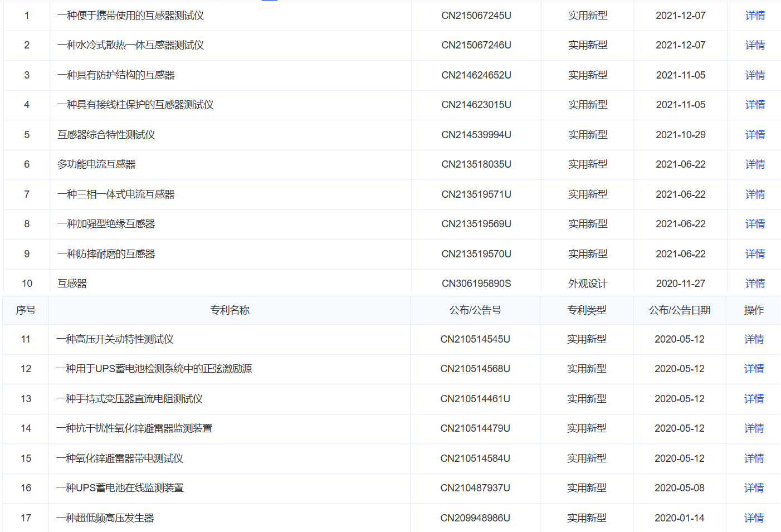
Task: View 详情 for patent CN210514568U
Action: click(754, 369)
